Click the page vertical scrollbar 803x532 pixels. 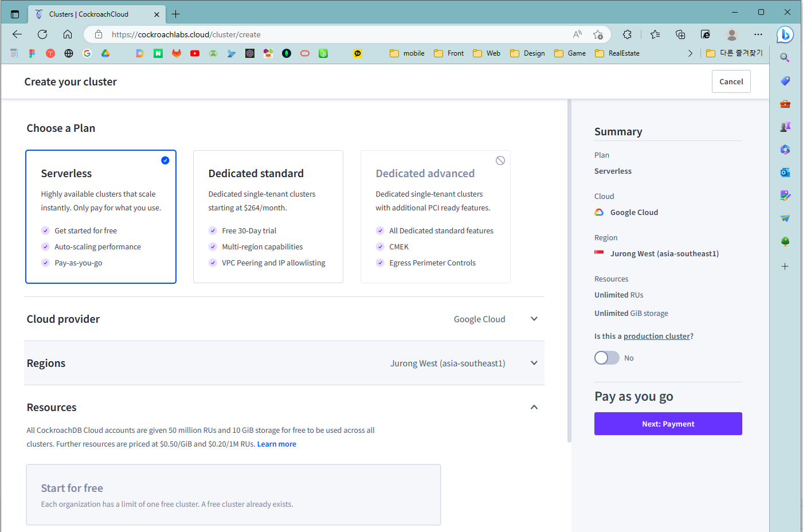pyautogui.click(x=569, y=271)
